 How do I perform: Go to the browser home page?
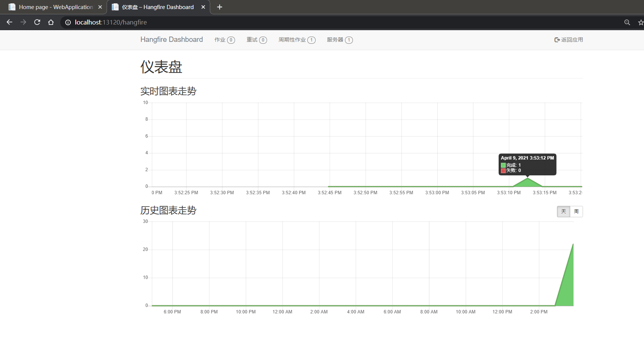coord(51,22)
